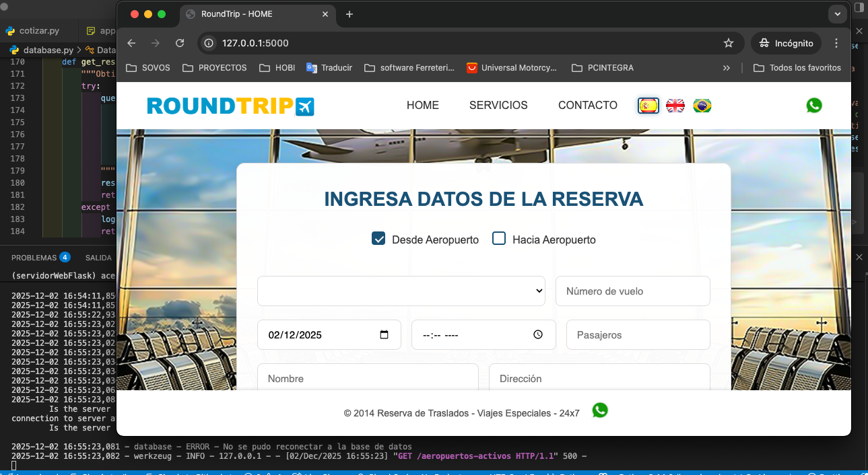The width and height of the screenshot is (868, 475).
Task: Open the Traducir bookmark
Action: pos(329,68)
